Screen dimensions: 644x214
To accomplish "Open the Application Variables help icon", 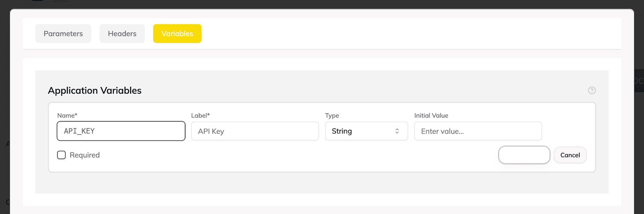I will pyautogui.click(x=592, y=90).
